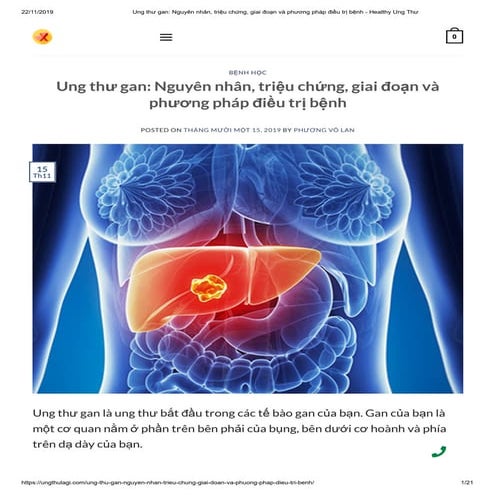Screen dimensions: 495x495
Task: Open the 'Tháng Mười Một 15, 2019' date link
Action: click(x=232, y=130)
